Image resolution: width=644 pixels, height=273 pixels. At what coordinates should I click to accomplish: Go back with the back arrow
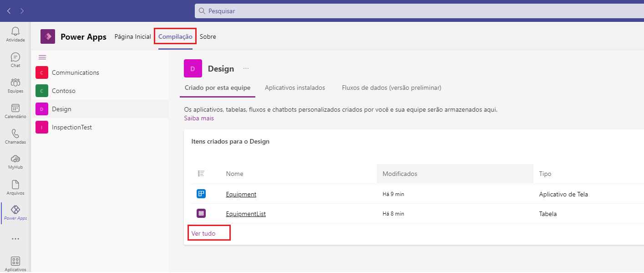(x=9, y=10)
